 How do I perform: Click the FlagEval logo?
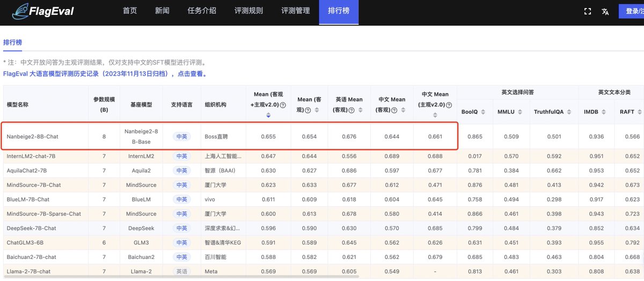click(x=43, y=10)
